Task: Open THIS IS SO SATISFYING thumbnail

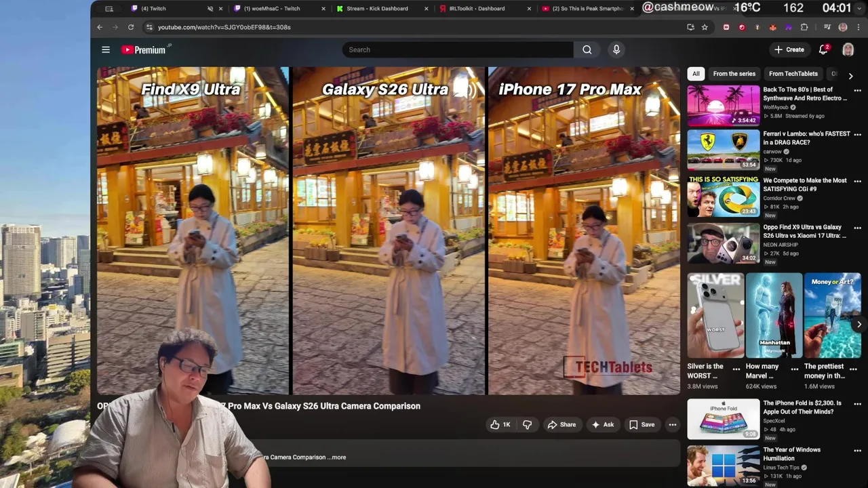Action: pyautogui.click(x=724, y=197)
